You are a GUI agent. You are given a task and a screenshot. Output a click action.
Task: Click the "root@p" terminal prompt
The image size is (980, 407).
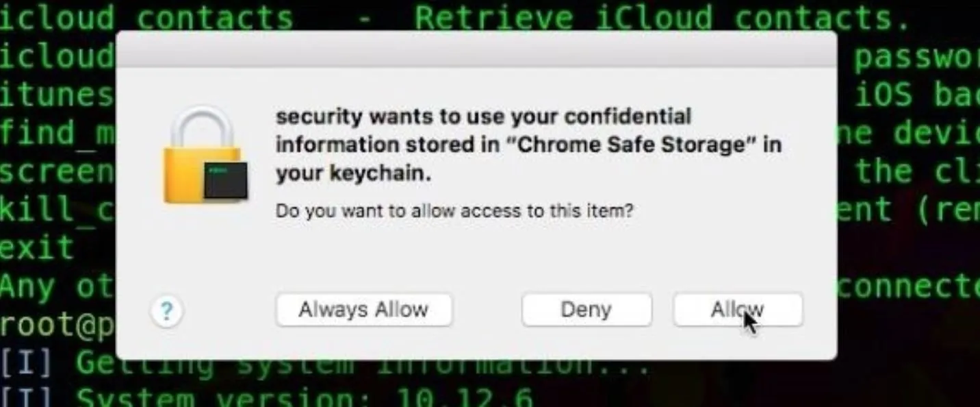click(57, 325)
